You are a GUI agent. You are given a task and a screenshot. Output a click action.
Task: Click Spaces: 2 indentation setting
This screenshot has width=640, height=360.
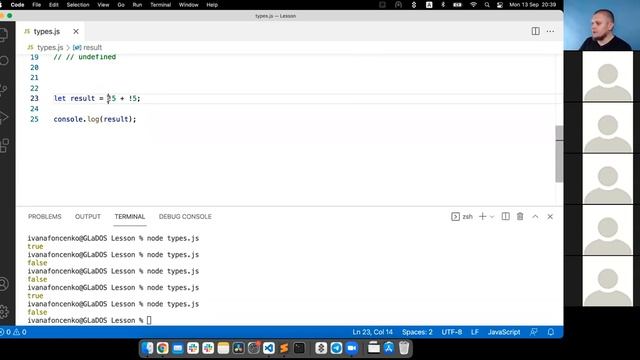point(417,332)
